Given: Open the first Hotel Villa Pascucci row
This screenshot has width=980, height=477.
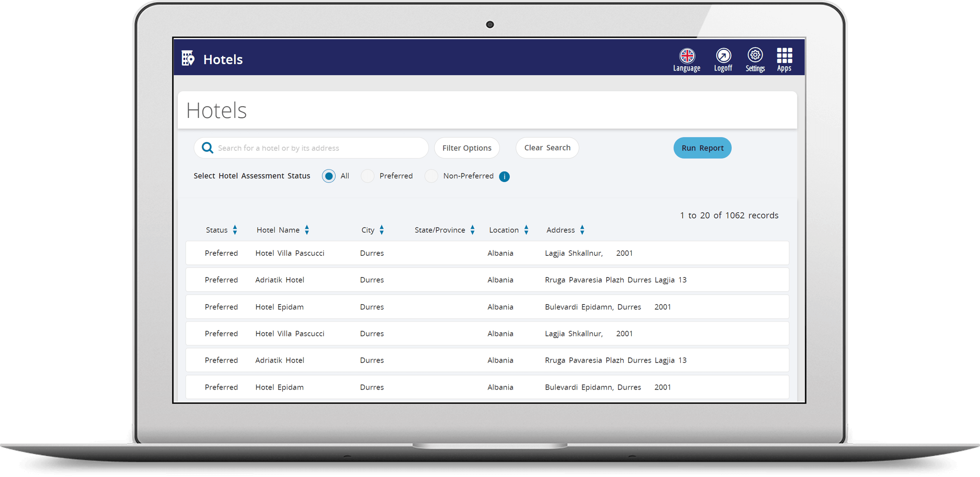Looking at the screenshot, I should point(289,253).
